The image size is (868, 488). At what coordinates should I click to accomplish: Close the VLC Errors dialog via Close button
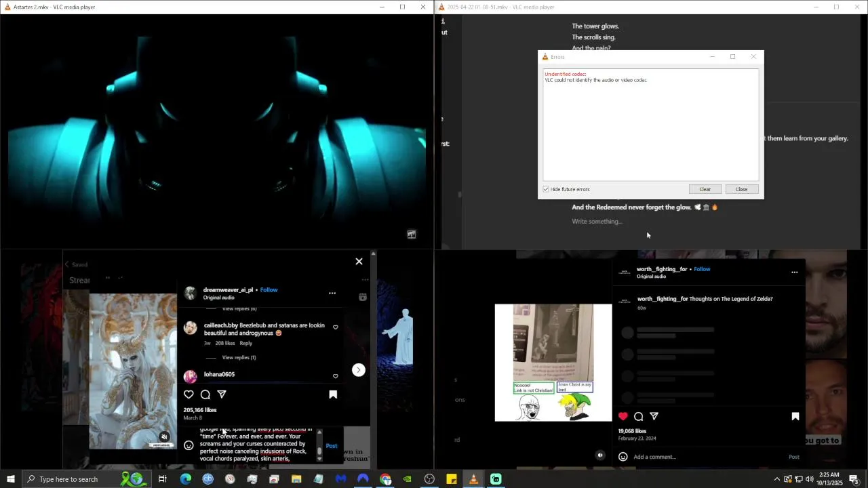pos(742,189)
